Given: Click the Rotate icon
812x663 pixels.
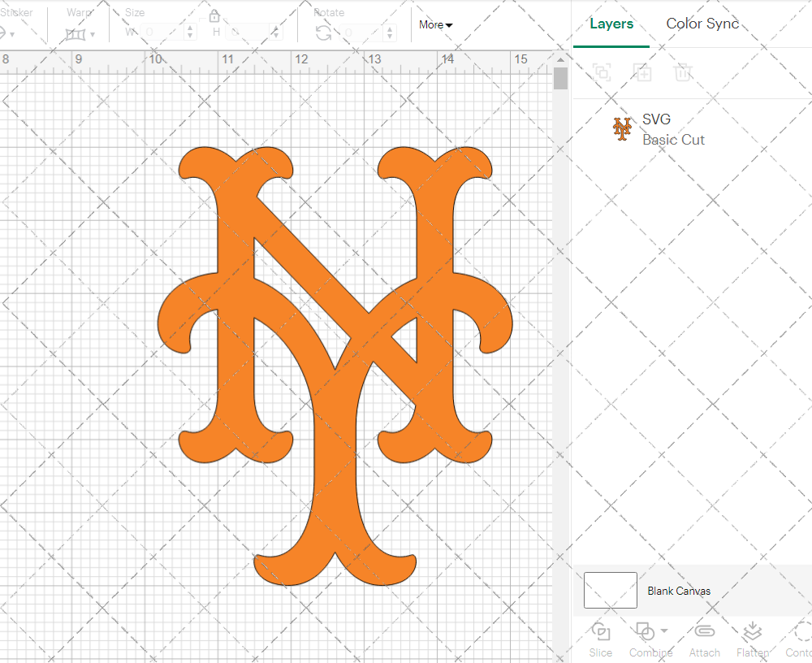Looking at the screenshot, I should tap(324, 33).
